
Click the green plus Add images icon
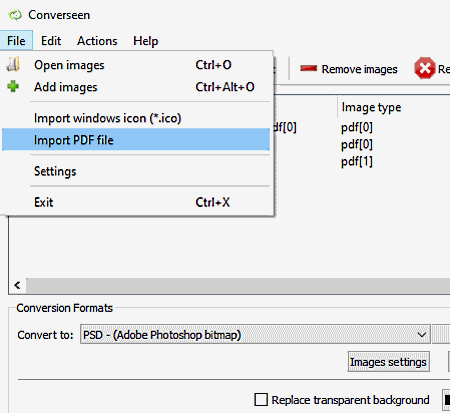[13, 87]
